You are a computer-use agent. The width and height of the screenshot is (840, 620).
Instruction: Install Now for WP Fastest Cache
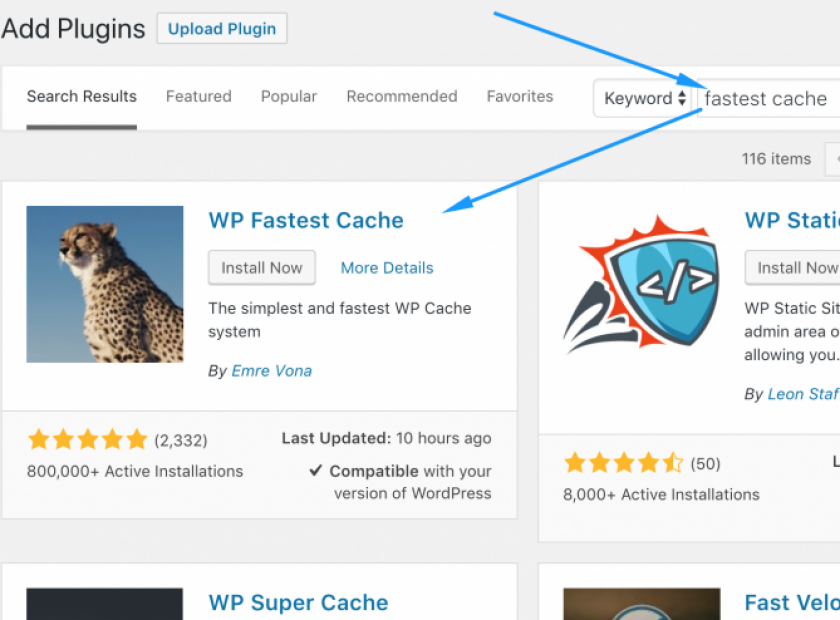tap(262, 268)
